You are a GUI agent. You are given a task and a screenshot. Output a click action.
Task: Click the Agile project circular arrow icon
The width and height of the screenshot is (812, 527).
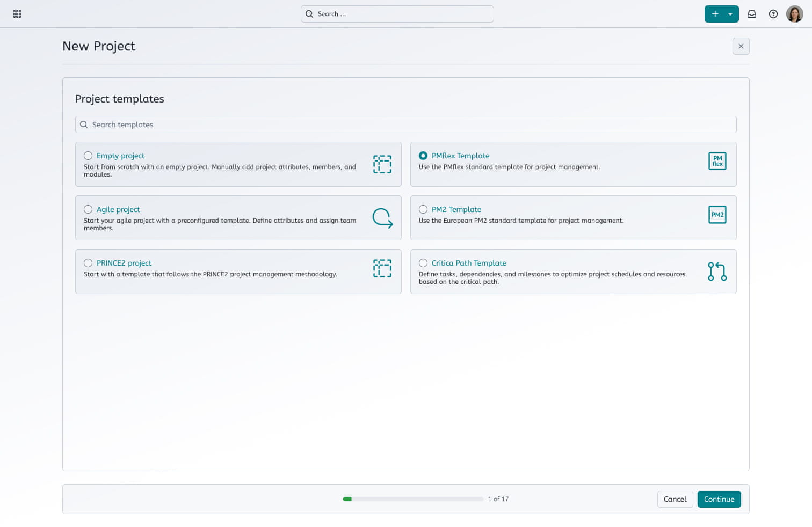point(382,218)
